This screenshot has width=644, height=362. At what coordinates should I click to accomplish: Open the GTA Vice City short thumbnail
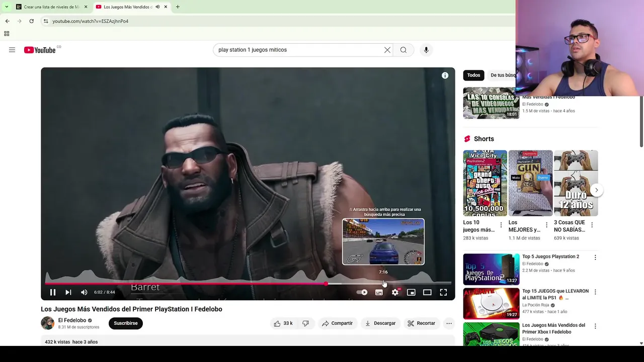tap(485, 183)
